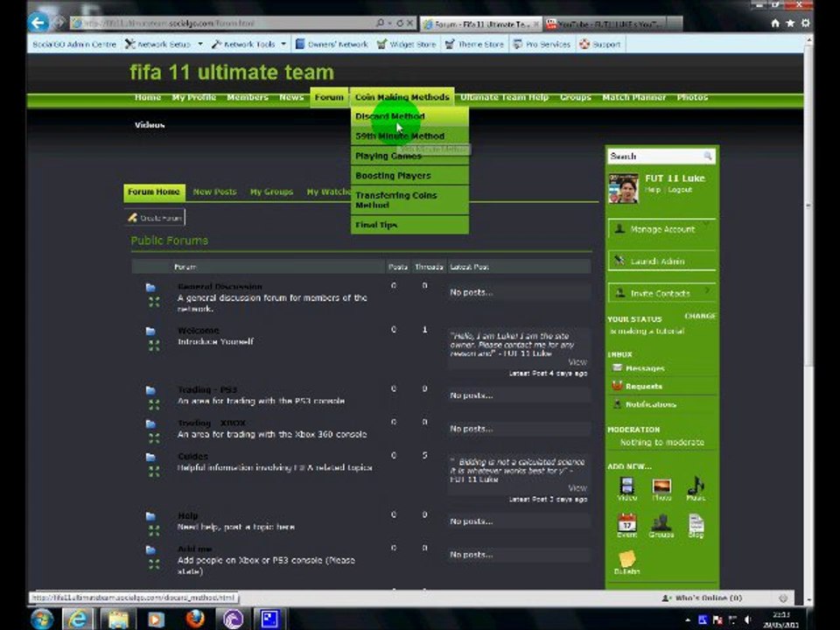Add new Music note icon

pyautogui.click(x=696, y=486)
